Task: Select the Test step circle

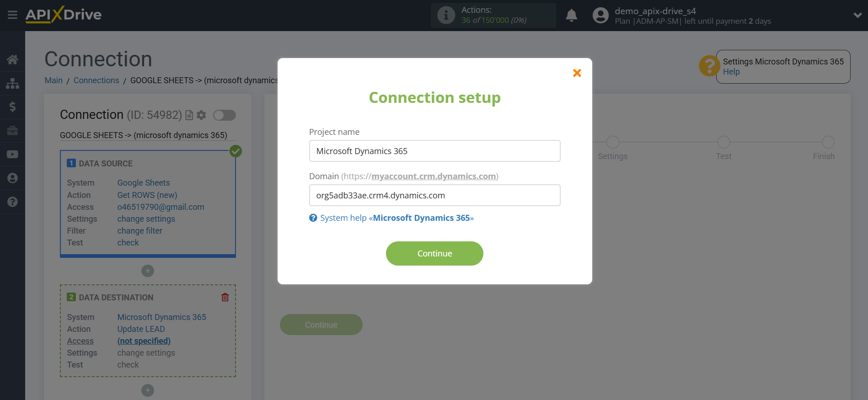Action: pos(723,142)
